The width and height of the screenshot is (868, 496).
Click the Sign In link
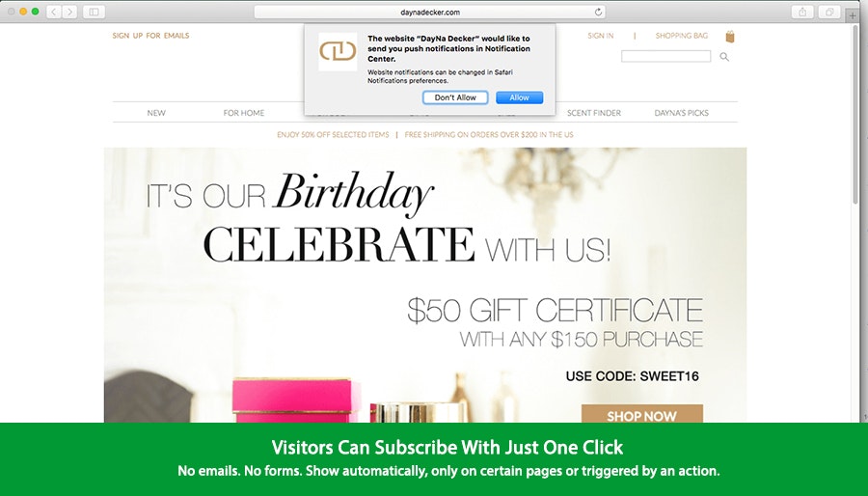point(601,36)
